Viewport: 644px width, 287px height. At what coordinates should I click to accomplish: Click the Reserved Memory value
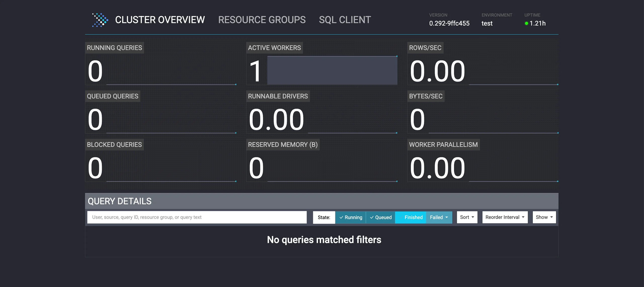tap(256, 168)
